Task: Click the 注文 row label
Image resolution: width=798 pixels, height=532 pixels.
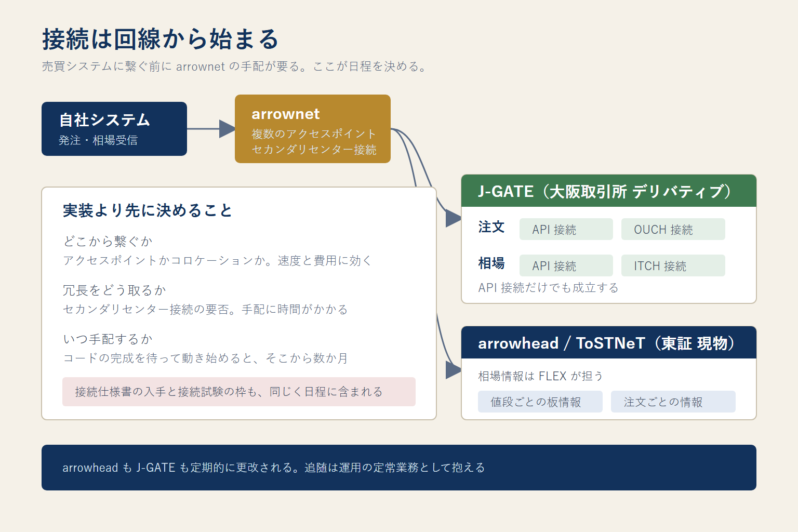Action: (x=491, y=227)
